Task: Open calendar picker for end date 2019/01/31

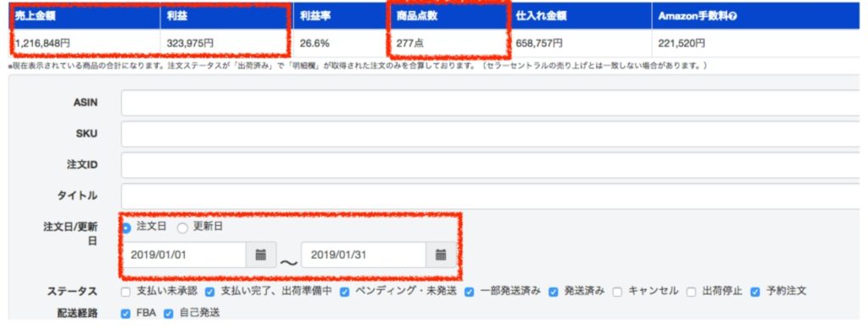Action: tap(441, 255)
